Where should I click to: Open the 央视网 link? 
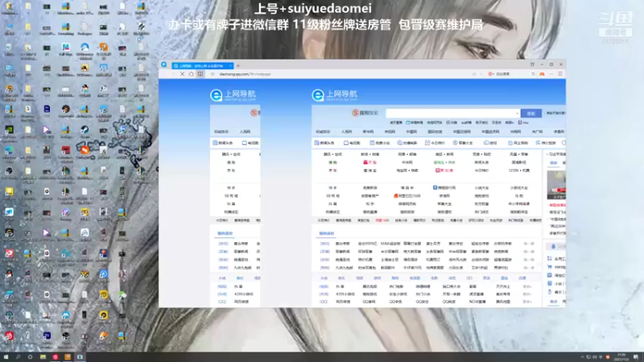coord(390,132)
